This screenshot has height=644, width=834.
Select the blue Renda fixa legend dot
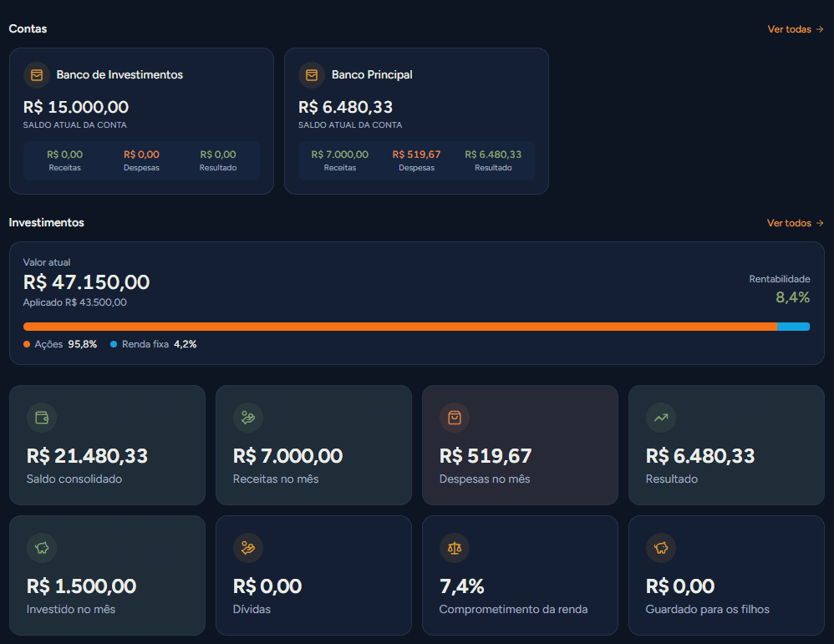[x=114, y=344]
